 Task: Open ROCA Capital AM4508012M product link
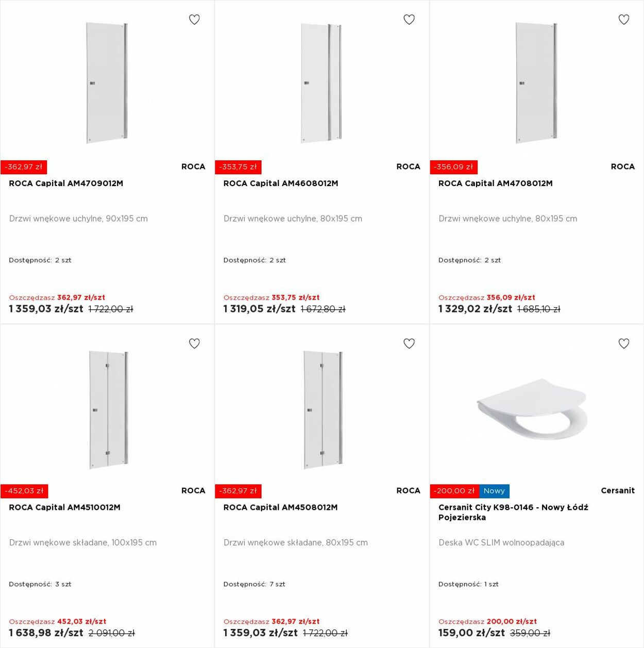[281, 507]
